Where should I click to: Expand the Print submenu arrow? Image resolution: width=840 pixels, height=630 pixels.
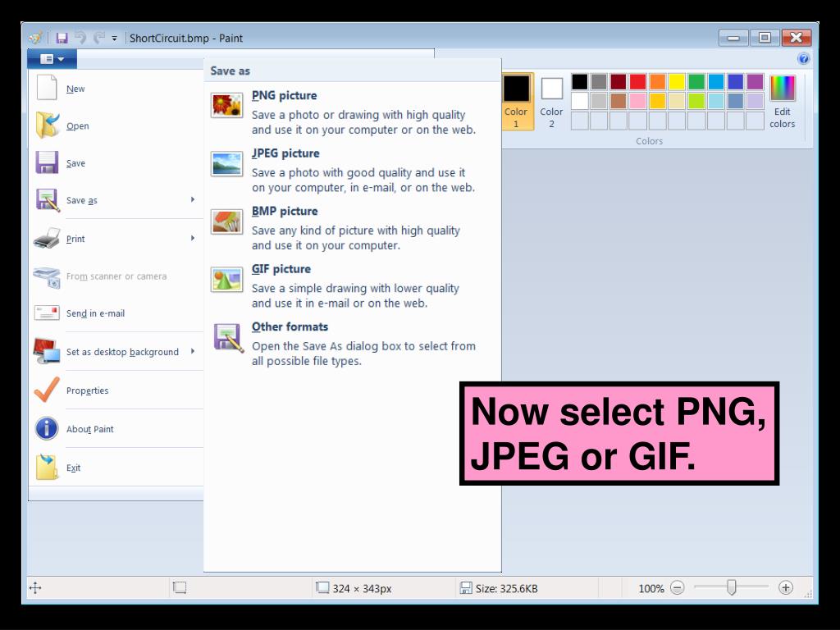(193, 238)
